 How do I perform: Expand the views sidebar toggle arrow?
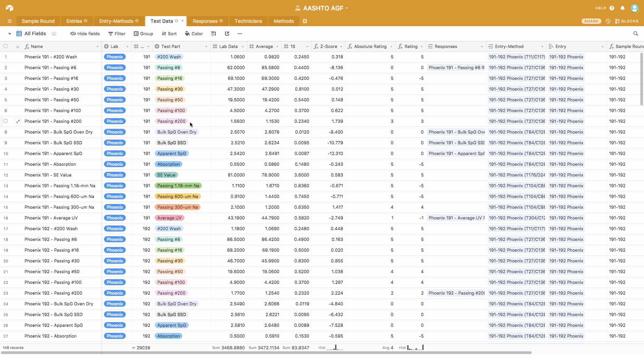pyautogui.click(x=10, y=34)
